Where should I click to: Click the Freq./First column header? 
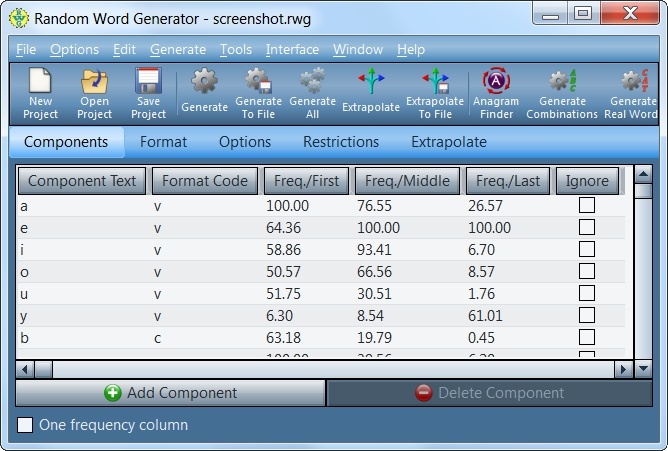click(x=306, y=181)
